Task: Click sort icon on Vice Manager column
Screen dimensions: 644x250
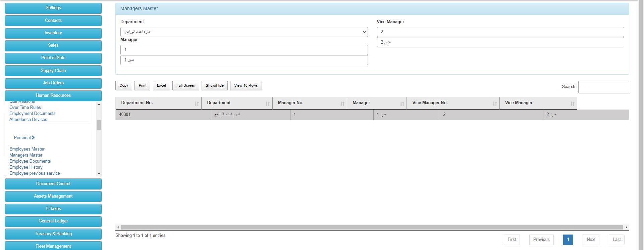Action: pos(572,103)
